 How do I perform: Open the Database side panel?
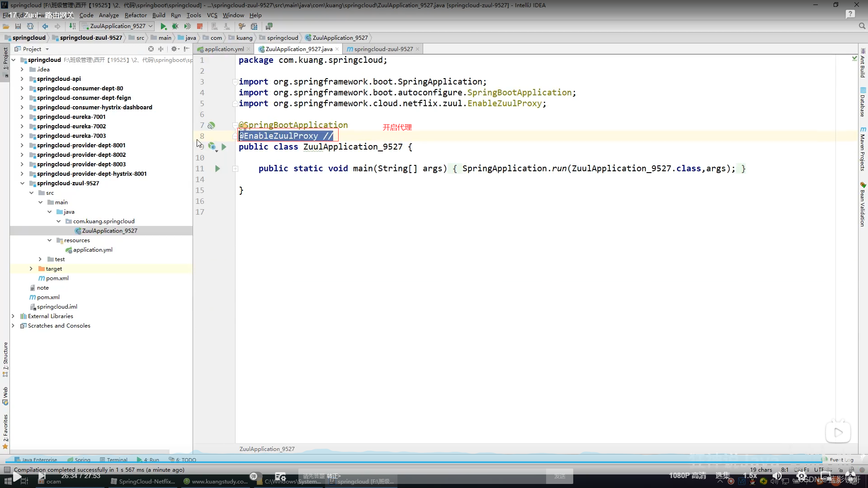[x=863, y=102]
